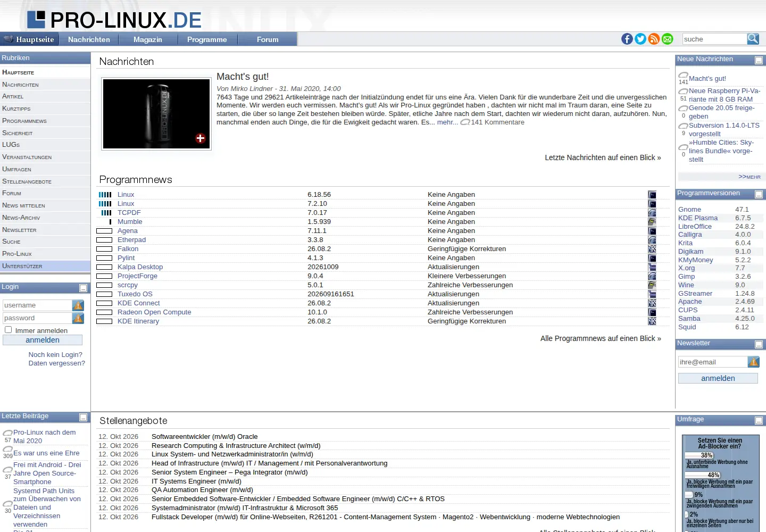Open the Facebook social icon
Screen dimensions: 766x532
coord(627,39)
